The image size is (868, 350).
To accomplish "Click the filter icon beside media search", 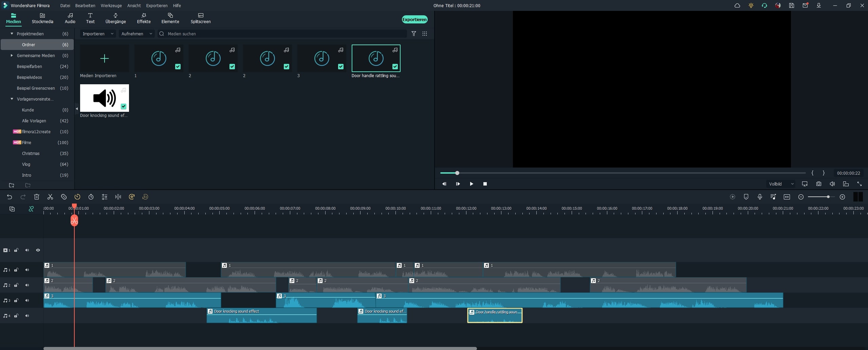I will click(414, 34).
